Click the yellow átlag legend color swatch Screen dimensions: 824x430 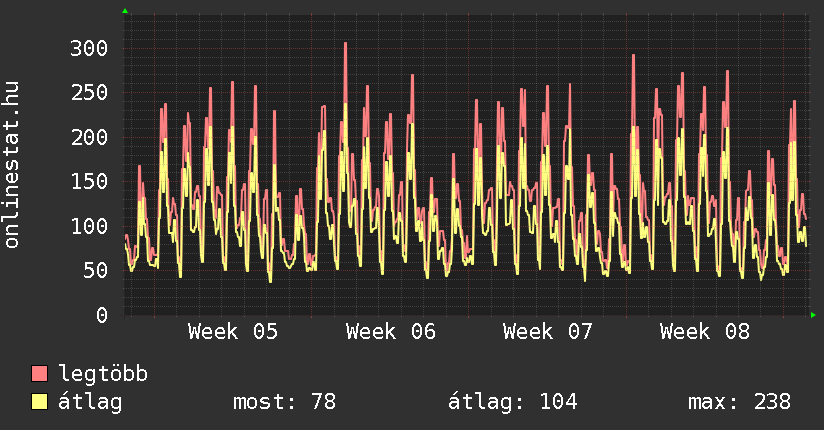click(40, 402)
